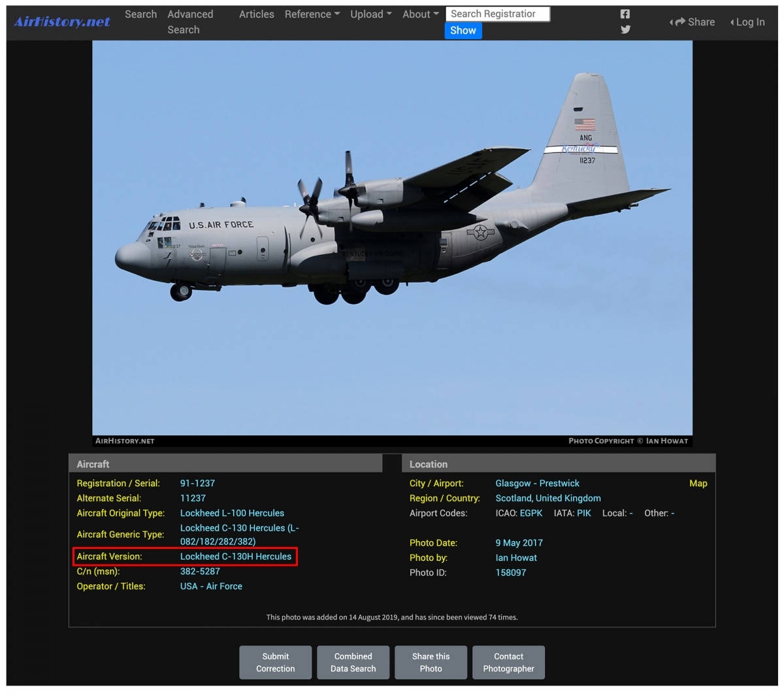Screen dimensions: 784x696
Task: Expand the About dropdown menu
Action: 420,14
